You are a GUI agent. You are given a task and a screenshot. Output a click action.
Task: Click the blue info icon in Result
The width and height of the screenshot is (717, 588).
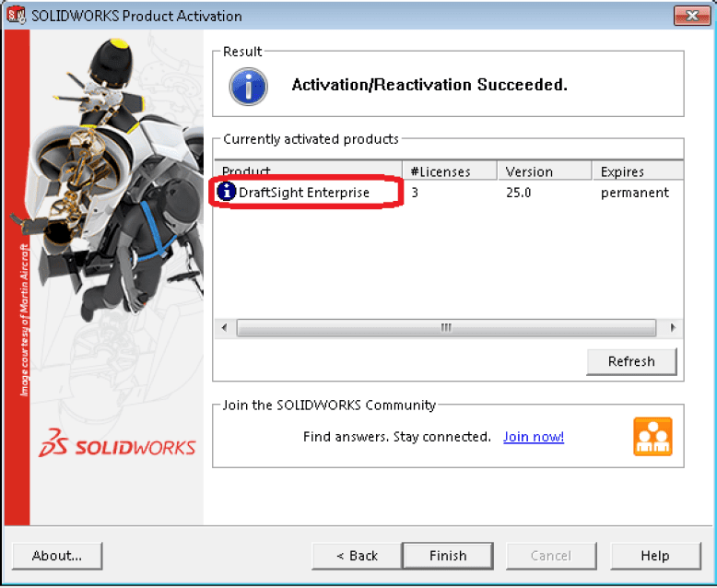tap(248, 86)
